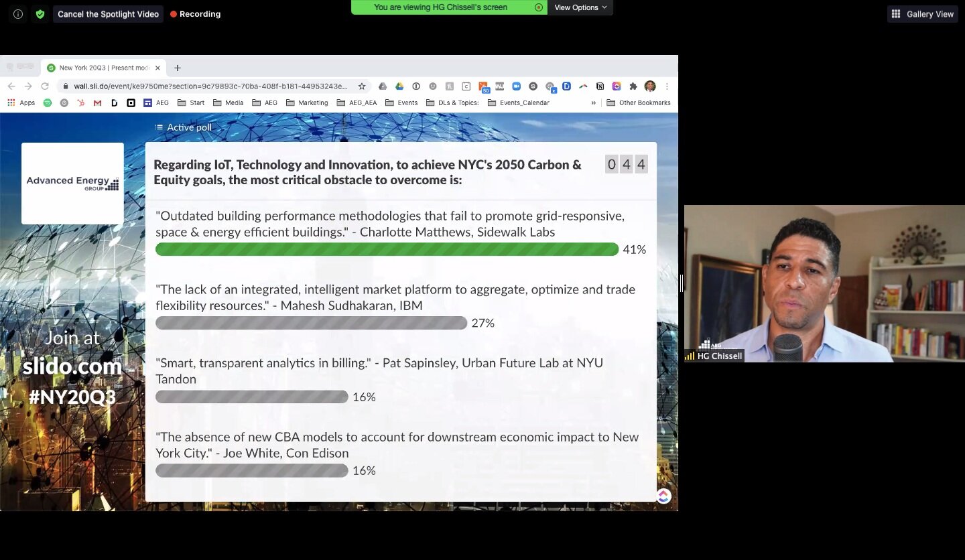This screenshot has width=965, height=560.
Task: Open the Events_Calendar bookmarks folder
Action: (x=519, y=103)
